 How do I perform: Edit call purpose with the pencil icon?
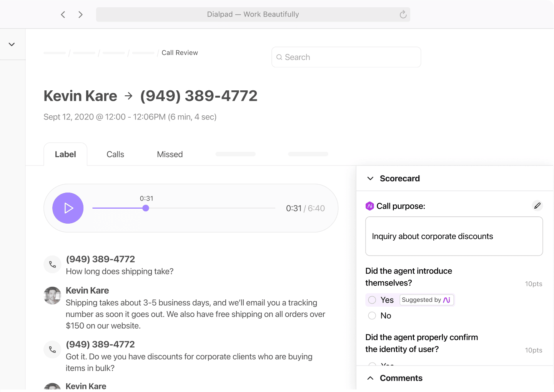(537, 206)
